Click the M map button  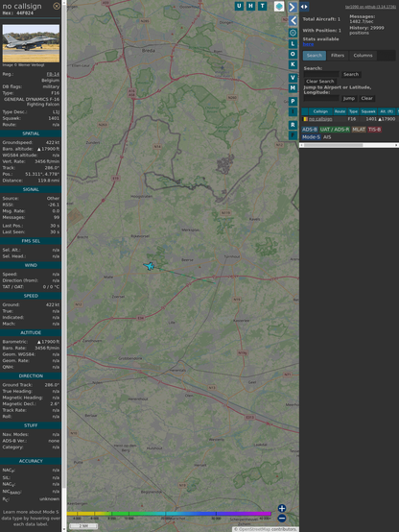293,88
